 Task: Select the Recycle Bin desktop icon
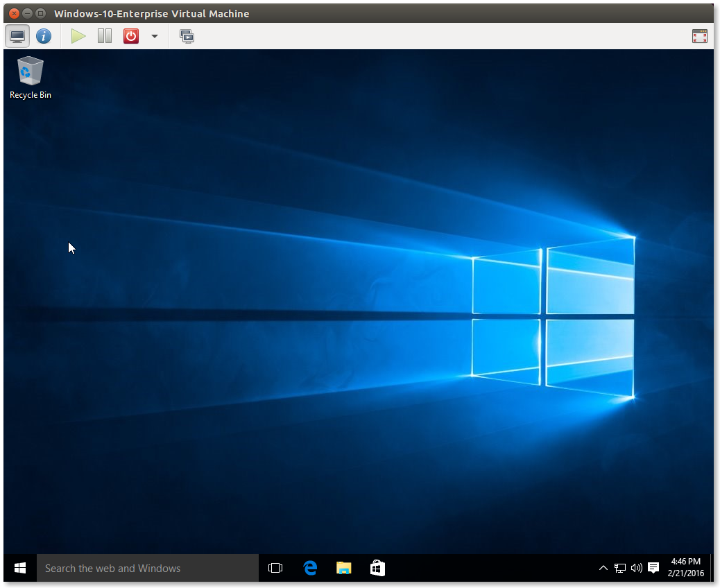(x=31, y=77)
